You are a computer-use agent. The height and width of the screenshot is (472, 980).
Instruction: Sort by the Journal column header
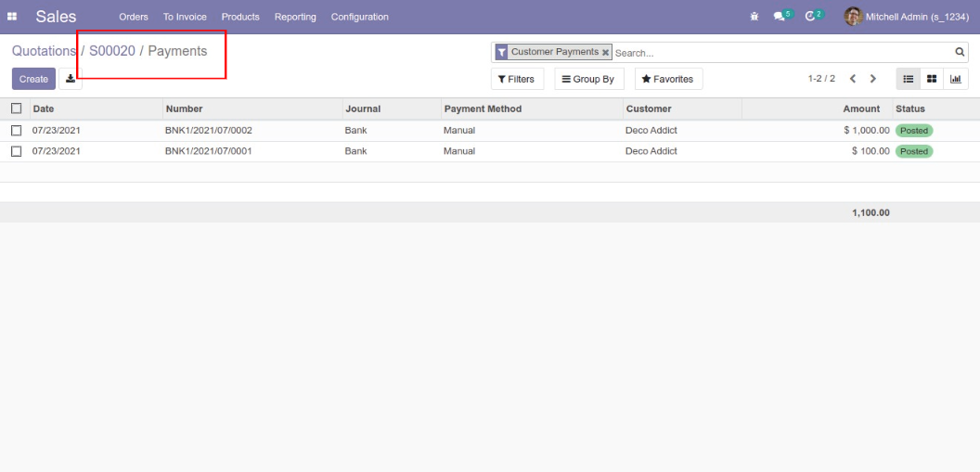tap(392, 108)
